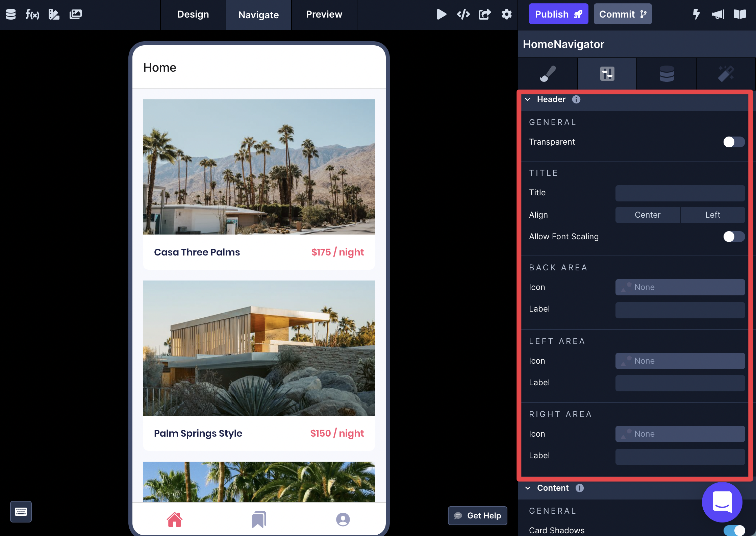Image resolution: width=756 pixels, height=536 pixels.
Task: Click the lightning bolt icon
Action: [x=696, y=14]
